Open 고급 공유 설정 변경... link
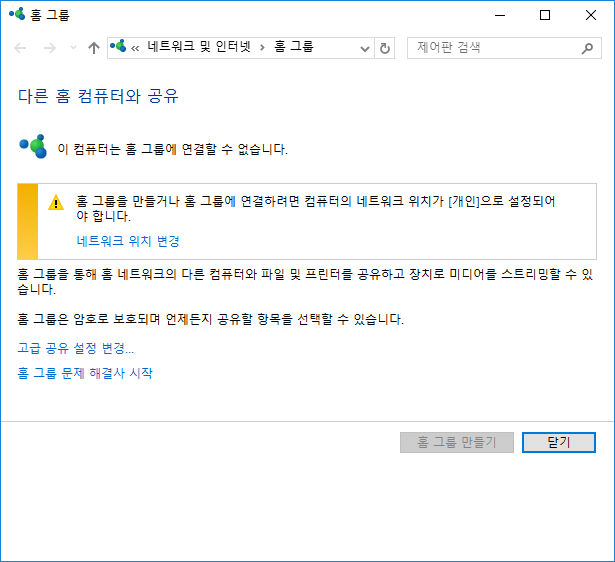Screen dimensions: 615x562 click(x=76, y=348)
